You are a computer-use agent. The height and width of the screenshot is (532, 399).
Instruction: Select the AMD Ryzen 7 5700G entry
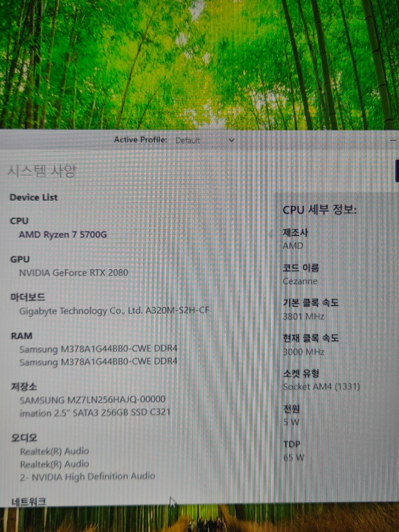point(63,235)
